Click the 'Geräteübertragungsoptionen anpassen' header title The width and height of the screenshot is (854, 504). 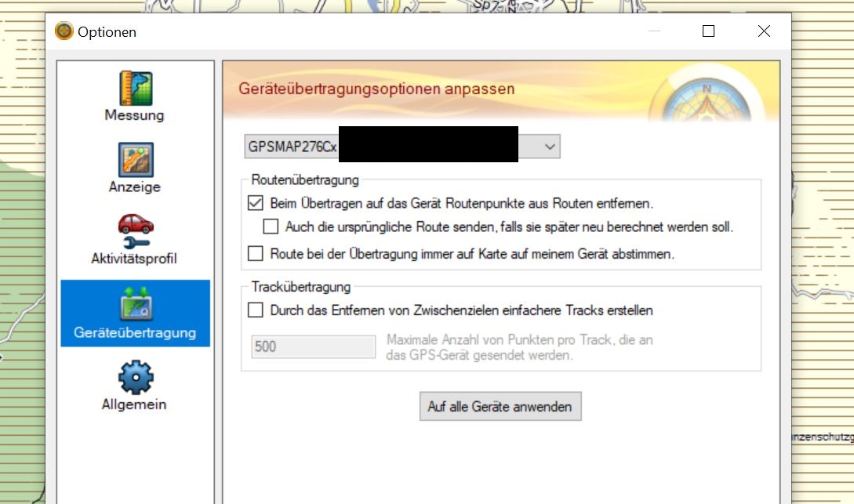[x=376, y=89]
